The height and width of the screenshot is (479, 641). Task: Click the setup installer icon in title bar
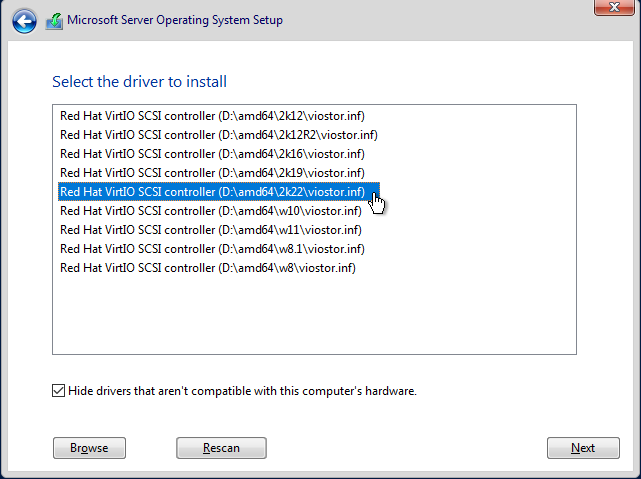pyautogui.click(x=54, y=21)
